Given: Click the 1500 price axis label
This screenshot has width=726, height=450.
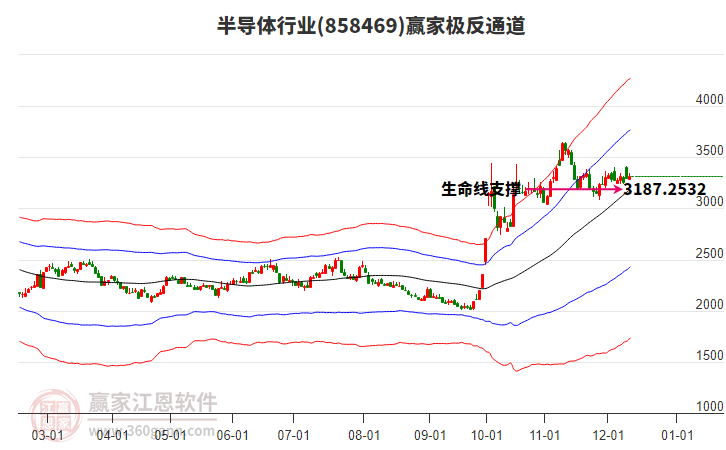Looking at the screenshot, I should tap(709, 355).
